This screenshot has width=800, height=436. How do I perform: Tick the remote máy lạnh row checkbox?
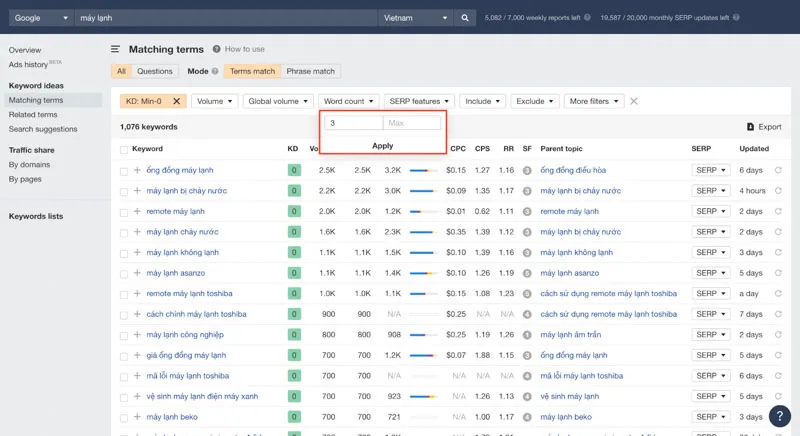tap(124, 212)
